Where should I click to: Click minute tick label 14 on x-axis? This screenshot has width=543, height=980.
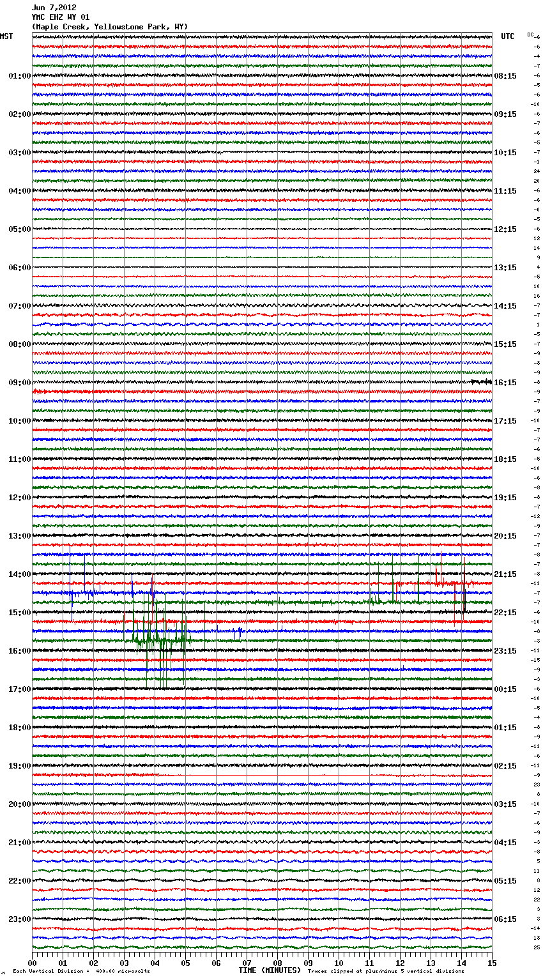(x=461, y=963)
